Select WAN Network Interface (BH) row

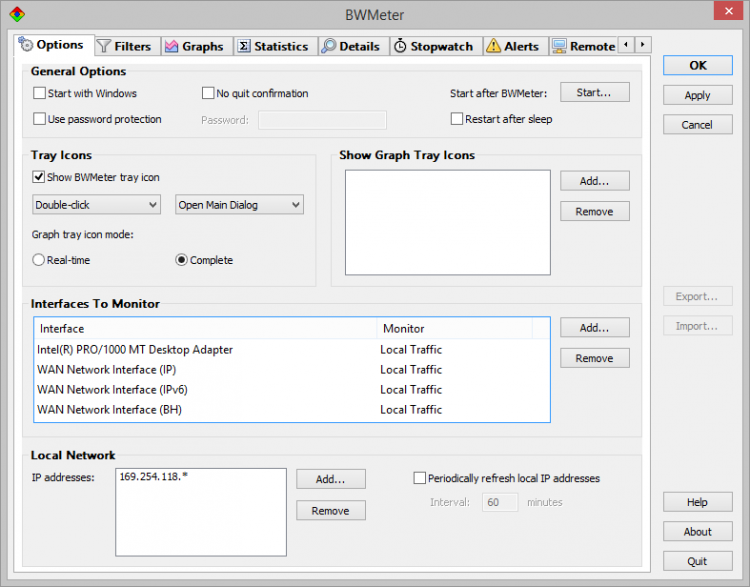coord(292,410)
